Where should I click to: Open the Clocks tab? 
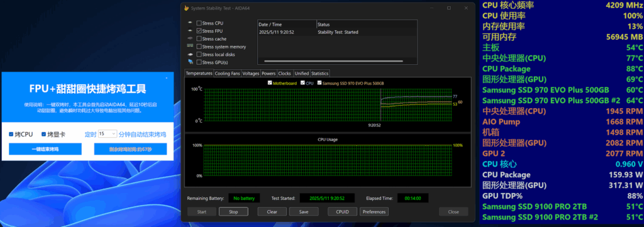pyautogui.click(x=285, y=74)
